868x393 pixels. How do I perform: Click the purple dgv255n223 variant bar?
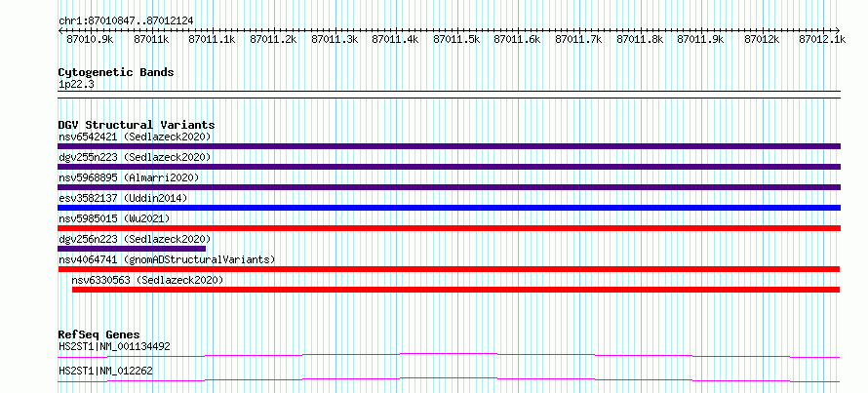pyautogui.click(x=449, y=167)
